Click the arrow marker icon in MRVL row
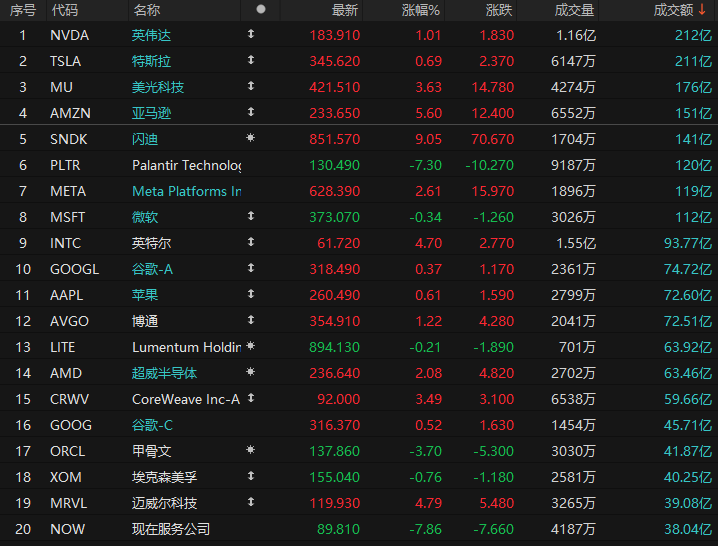718x546 pixels. 250,502
